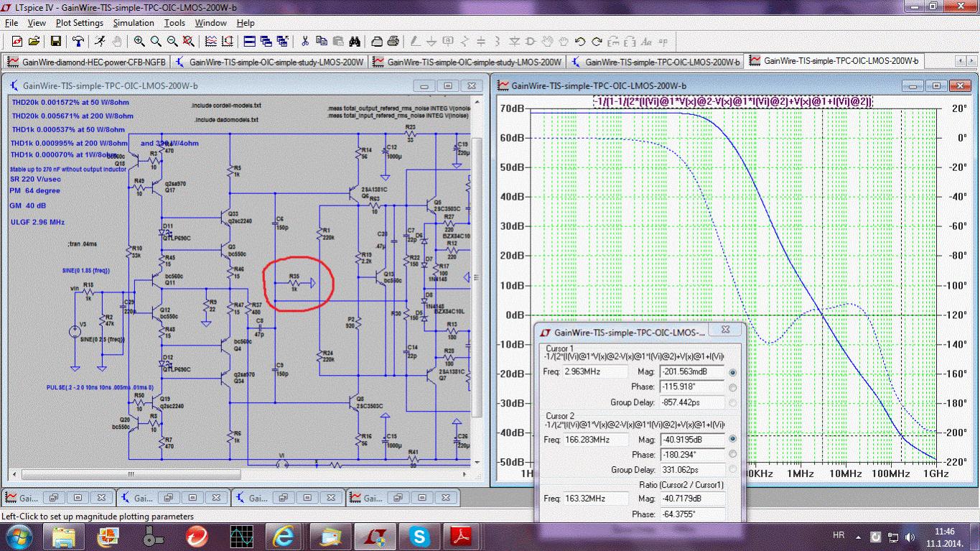Click the Close All Windows toolbar icon
Viewport: 980px width, 551px height.
point(282,41)
